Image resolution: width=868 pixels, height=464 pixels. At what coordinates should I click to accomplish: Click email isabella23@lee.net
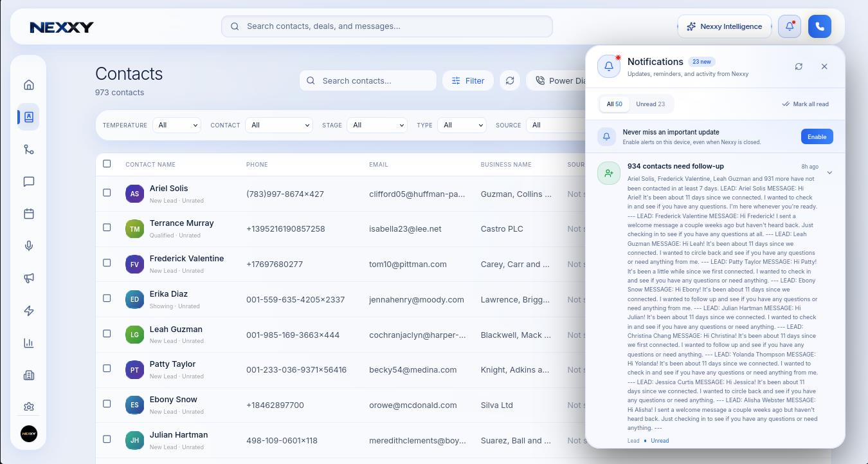(405, 229)
